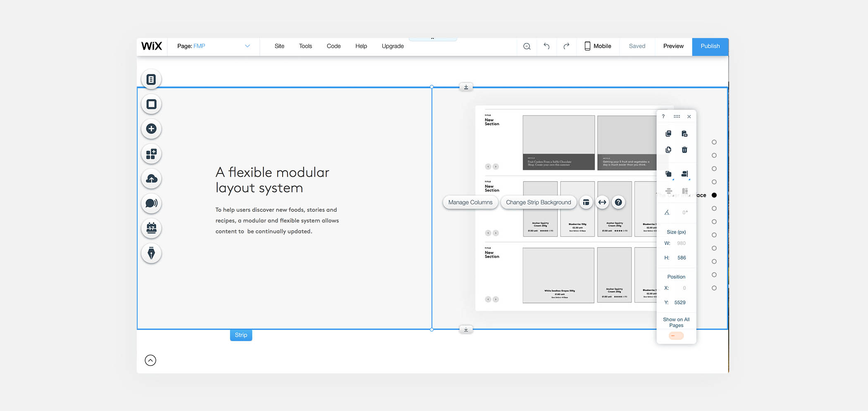
Task: Open the arrange layers icon dropdown
Action: pyautogui.click(x=669, y=174)
